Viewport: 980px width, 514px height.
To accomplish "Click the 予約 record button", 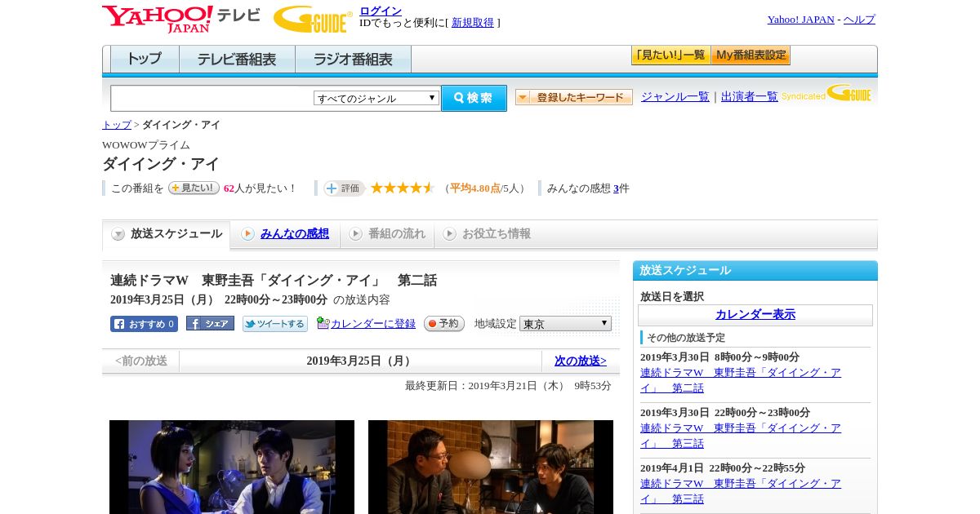I will [444, 323].
